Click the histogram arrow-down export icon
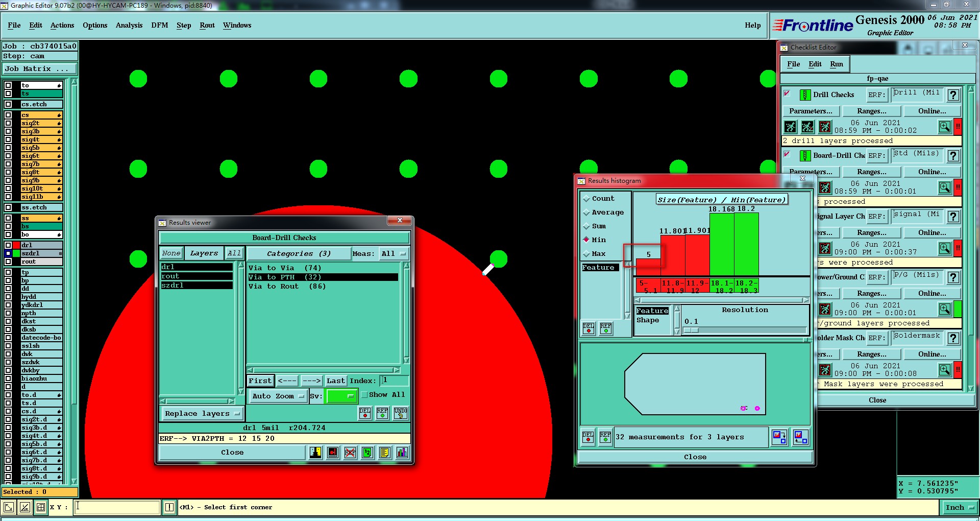Image resolution: width=980 pixels, height=521 pixels. point(779,437)
